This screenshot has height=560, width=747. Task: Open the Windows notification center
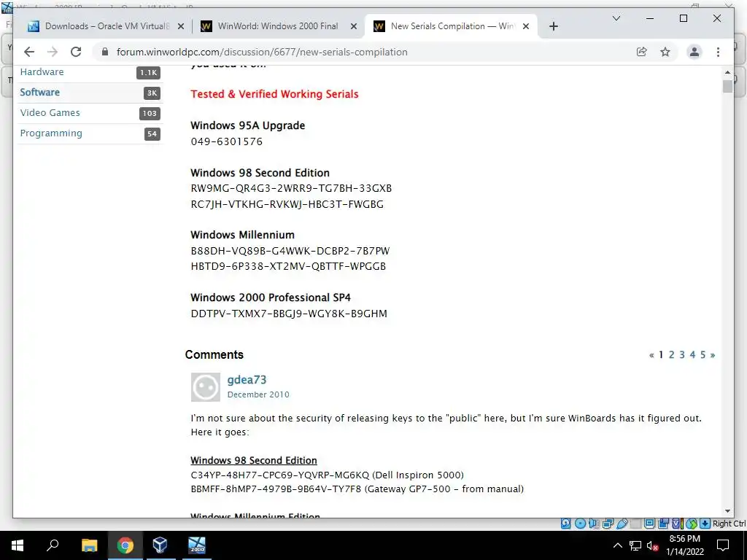723,545
